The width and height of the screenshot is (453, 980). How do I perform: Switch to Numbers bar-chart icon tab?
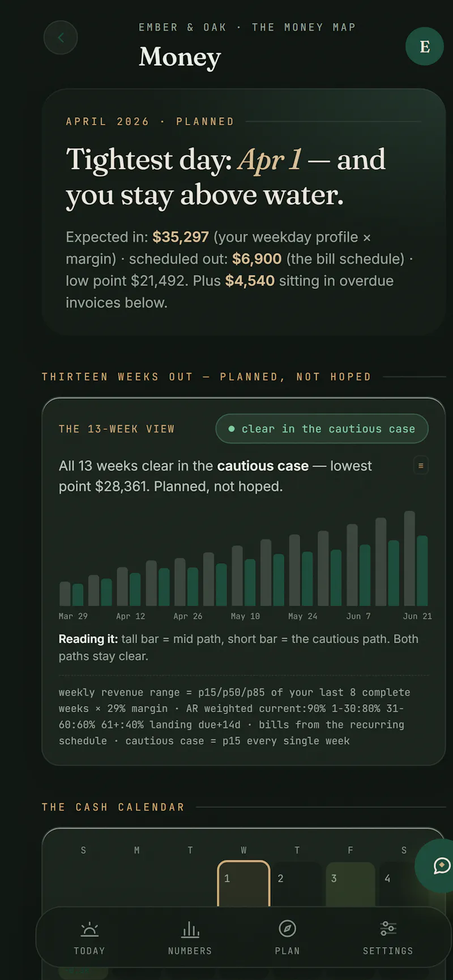[x=190, y=938]
